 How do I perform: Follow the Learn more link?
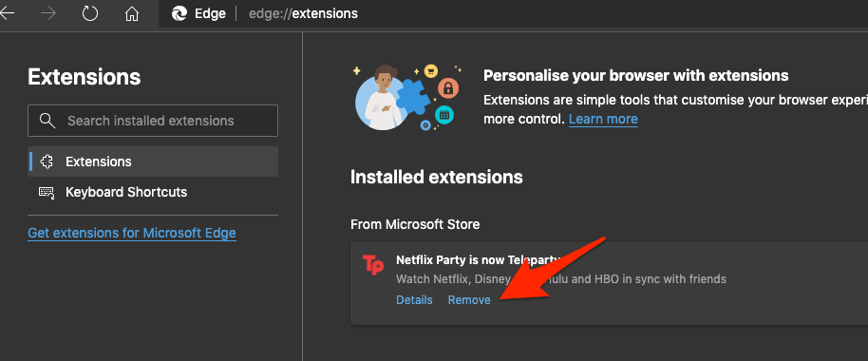[603, 119]
